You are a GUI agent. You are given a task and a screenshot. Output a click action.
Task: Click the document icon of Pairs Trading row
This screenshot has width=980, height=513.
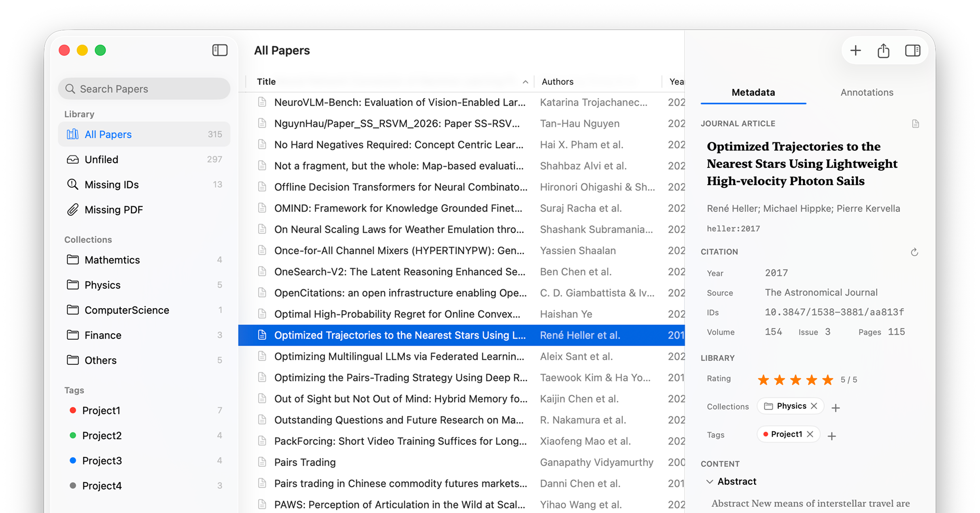coord(262,462)
